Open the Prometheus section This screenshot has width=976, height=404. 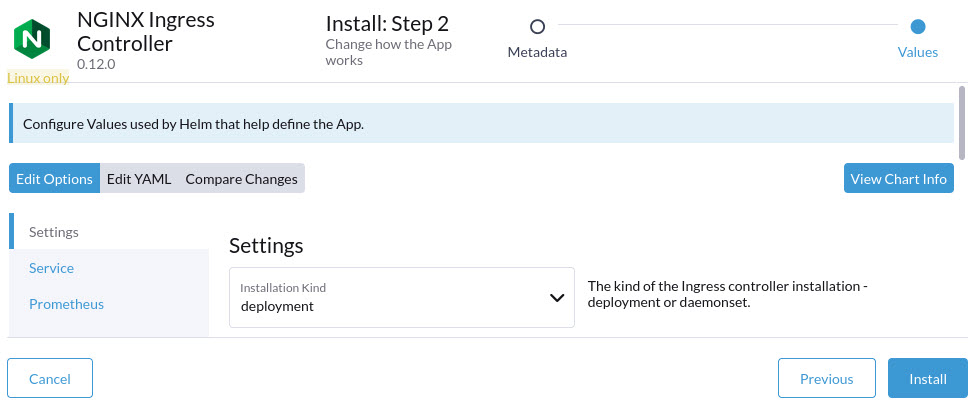[109, 304]
